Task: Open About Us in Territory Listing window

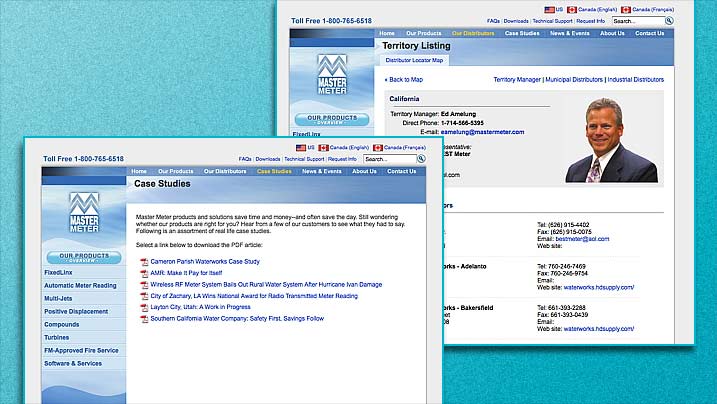Action: click(x=612, y=33)
